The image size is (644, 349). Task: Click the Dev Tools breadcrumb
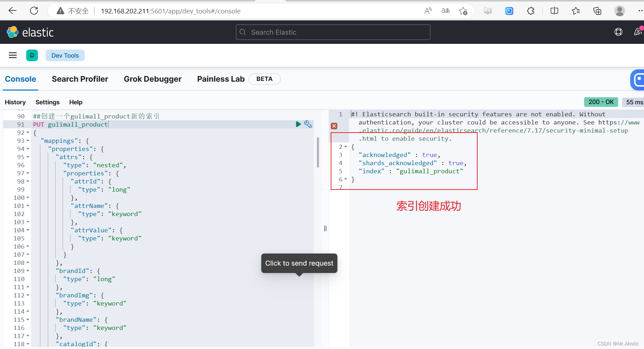pyautogui.click(x=65, y=56)
